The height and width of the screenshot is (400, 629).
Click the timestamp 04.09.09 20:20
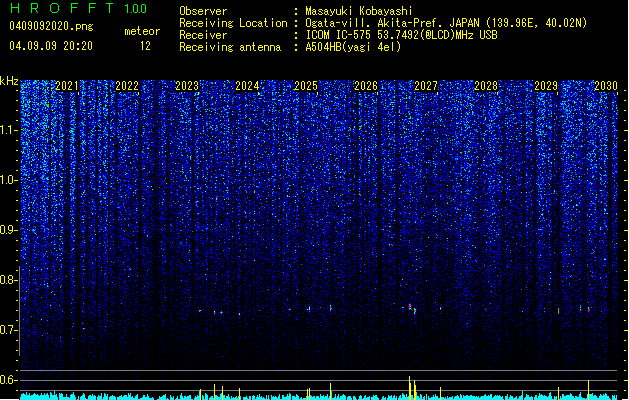pos(51,46)
